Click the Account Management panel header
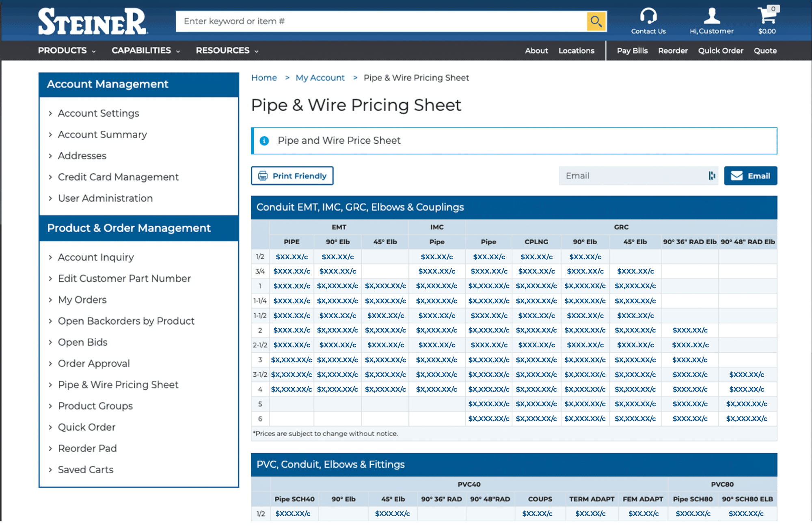The height and width of the screenshot is (528, 812). (139, 84)
